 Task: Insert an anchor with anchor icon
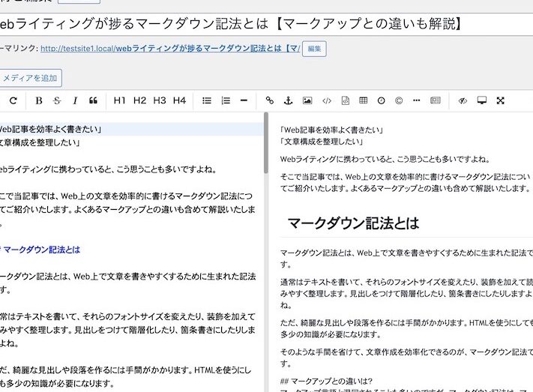coord(289,100)
